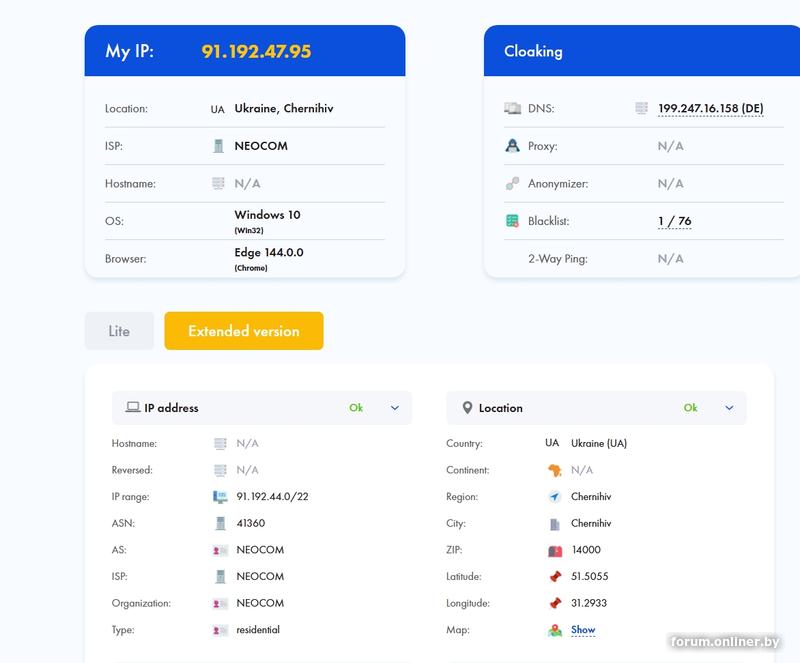
Task: Click the ID card icon beside residential
Action: click(220, 630)
